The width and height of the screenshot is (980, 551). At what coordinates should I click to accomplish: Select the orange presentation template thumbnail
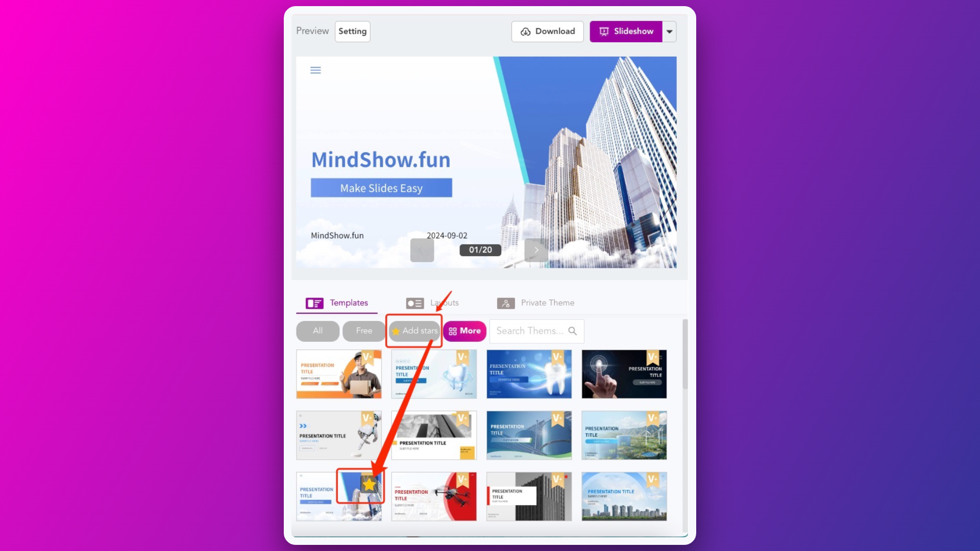click(338, 373)
